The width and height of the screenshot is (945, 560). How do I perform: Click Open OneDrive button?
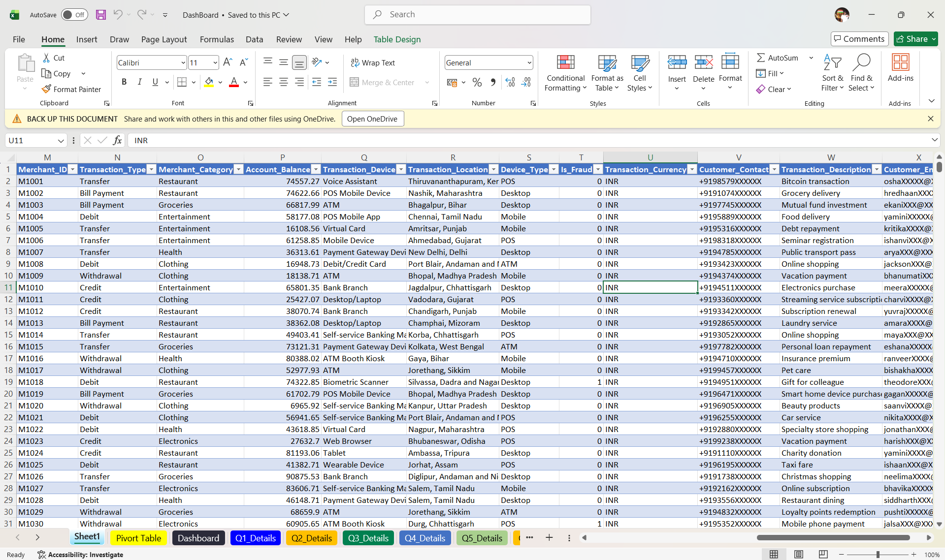click(x=372, y=119)
